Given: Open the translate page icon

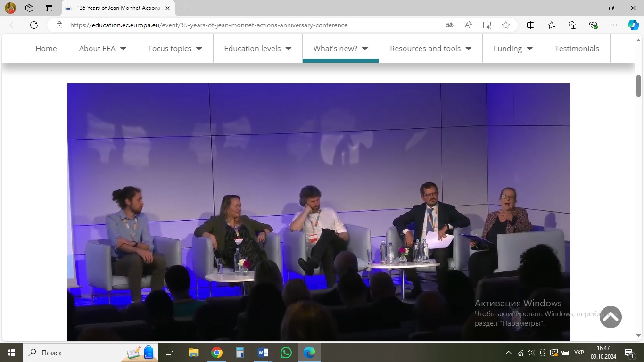Looking at the screenshot, I should point(449,25).
